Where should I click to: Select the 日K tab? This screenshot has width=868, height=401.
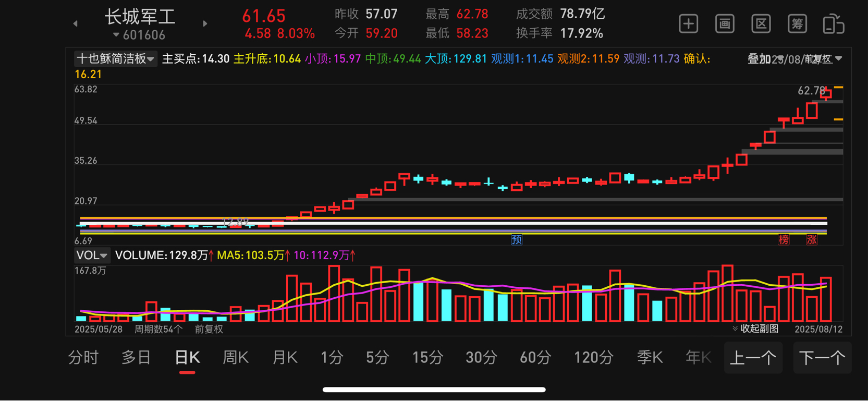[187, 358]
